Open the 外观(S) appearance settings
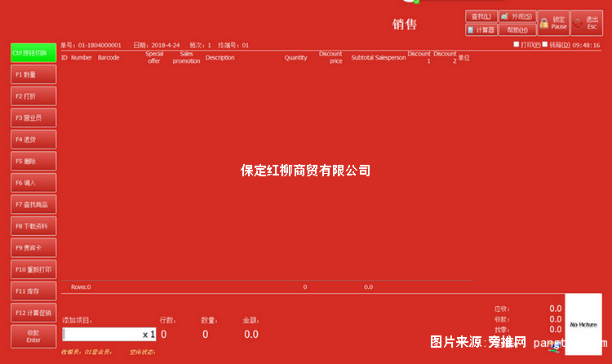 pos(517,16)
